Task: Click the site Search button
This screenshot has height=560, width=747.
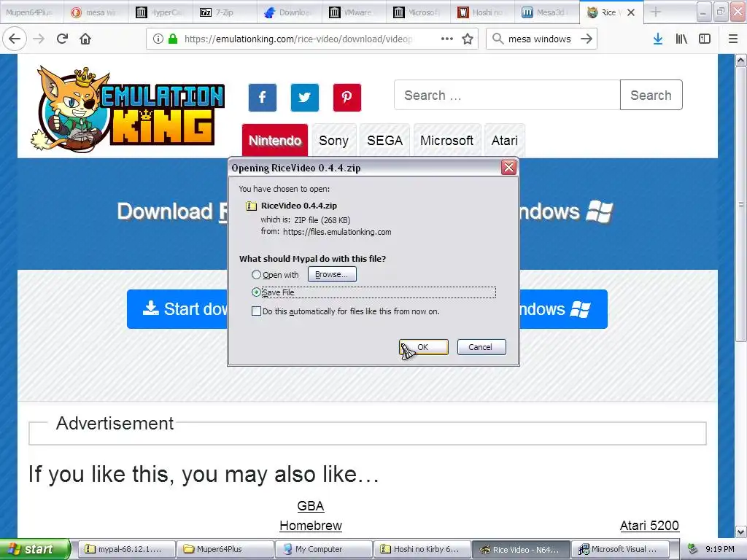Action: click(x=651, y=96)
